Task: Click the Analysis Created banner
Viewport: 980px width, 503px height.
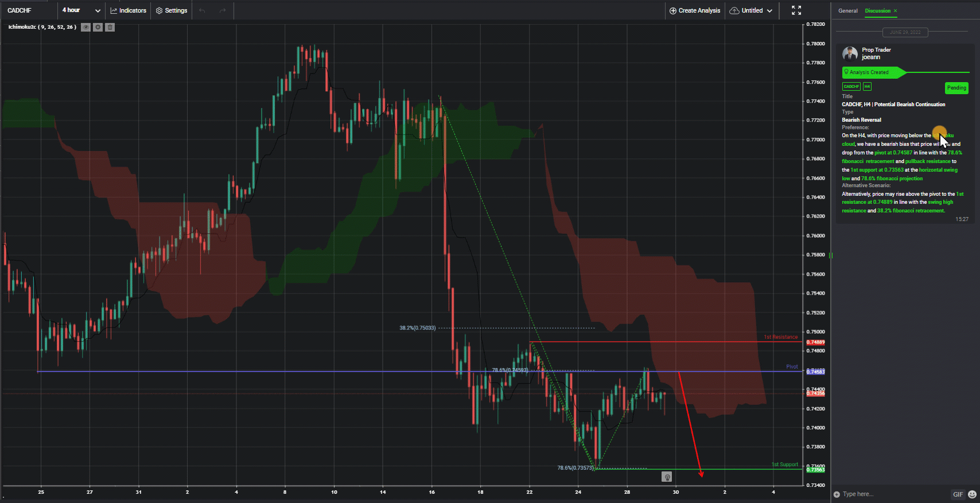Action: [873, 72]
